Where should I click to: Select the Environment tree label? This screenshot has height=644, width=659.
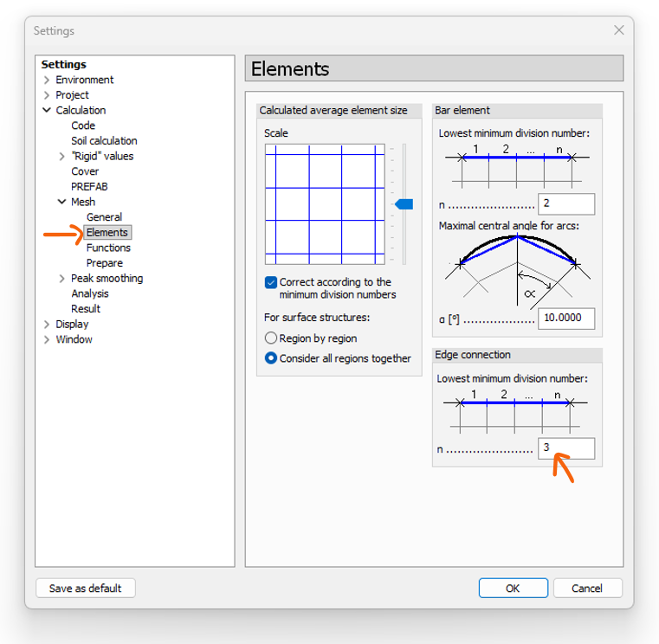[x=85, y=80]
